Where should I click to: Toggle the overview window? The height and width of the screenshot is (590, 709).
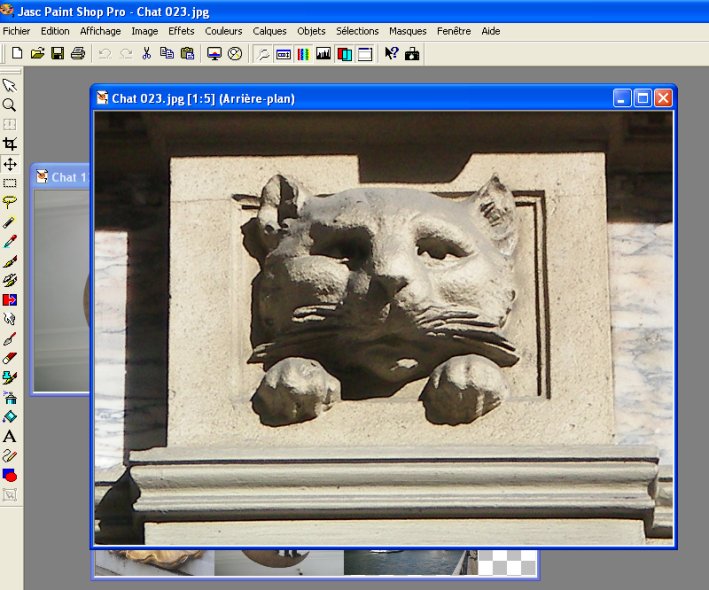[x=365, y=54]
